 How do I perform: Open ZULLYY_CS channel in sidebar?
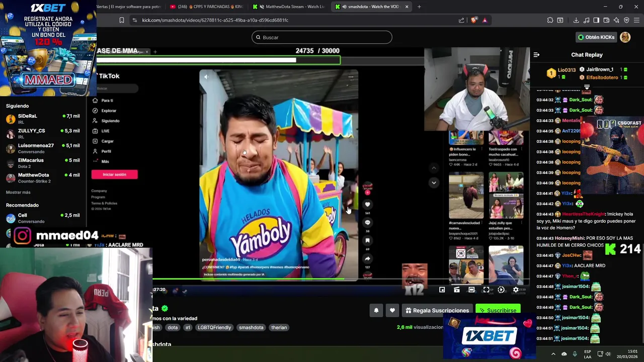[x=43, y=134]
